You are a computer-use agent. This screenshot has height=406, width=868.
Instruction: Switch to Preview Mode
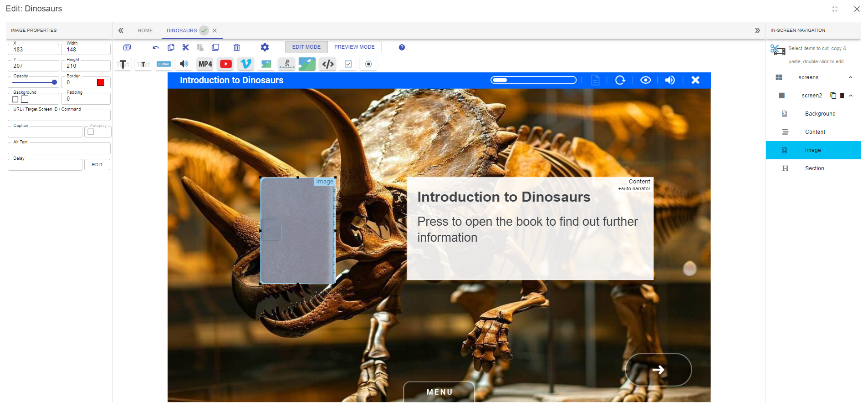tap(354, 47)
